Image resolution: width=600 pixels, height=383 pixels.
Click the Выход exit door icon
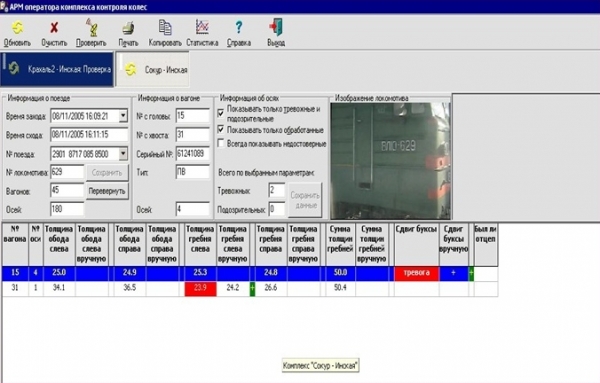[276, 28]
